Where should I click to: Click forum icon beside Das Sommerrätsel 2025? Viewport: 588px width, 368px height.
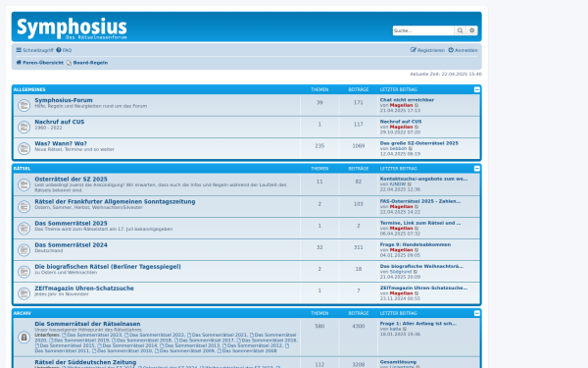coord(24,229)
